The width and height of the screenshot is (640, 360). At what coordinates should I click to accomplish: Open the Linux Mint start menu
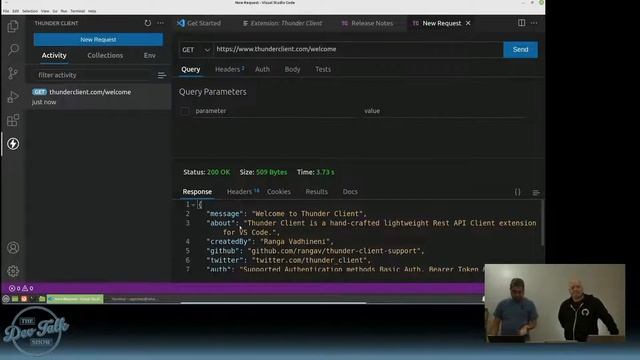pos(6,299)
